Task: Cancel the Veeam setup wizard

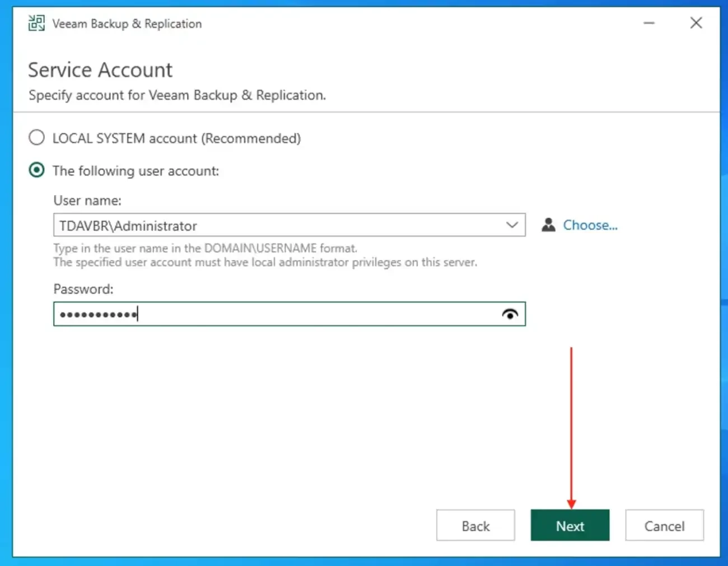Action: tap(664, 526)
